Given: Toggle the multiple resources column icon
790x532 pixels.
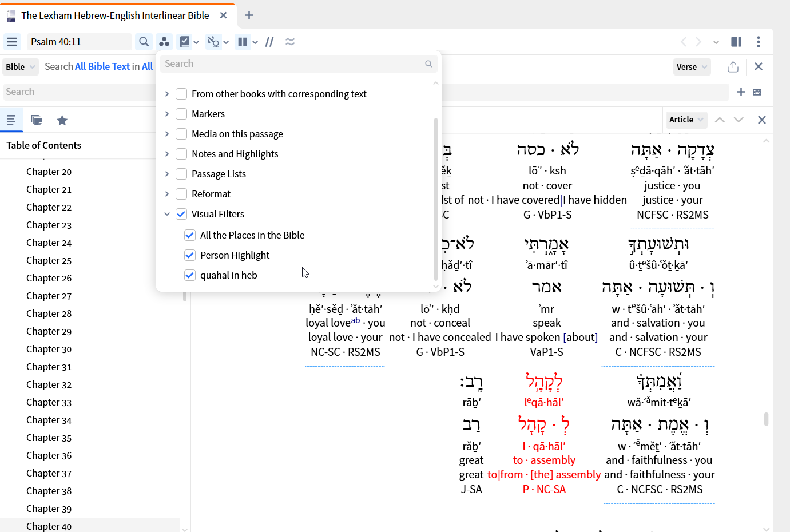Looking at the screenshot, I should (243, 42).
